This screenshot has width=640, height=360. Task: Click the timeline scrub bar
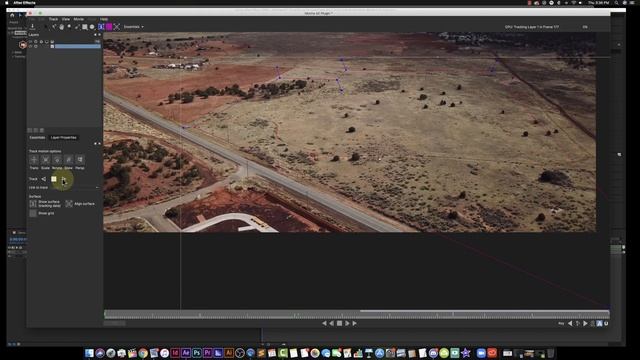(357, 315)
